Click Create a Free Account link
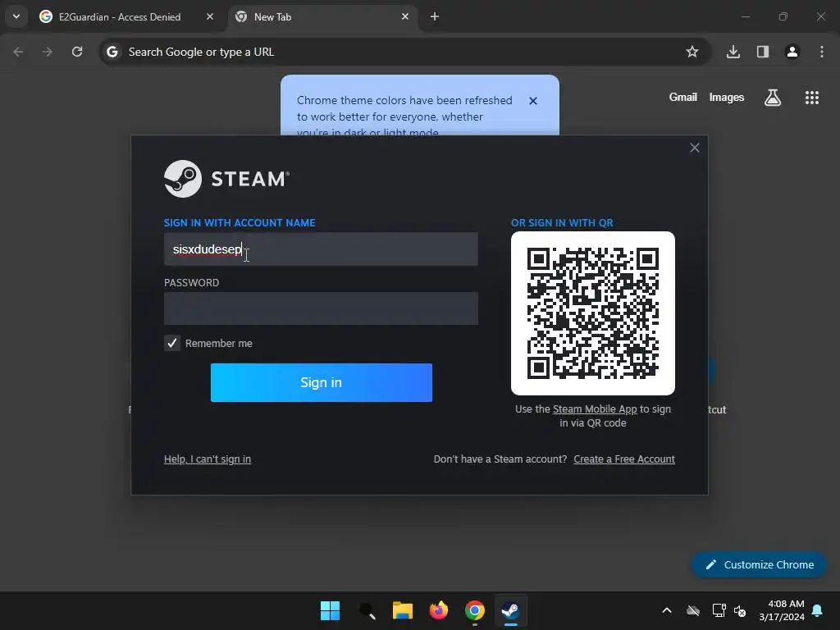840x630 pixels. [x=624, y=459]
